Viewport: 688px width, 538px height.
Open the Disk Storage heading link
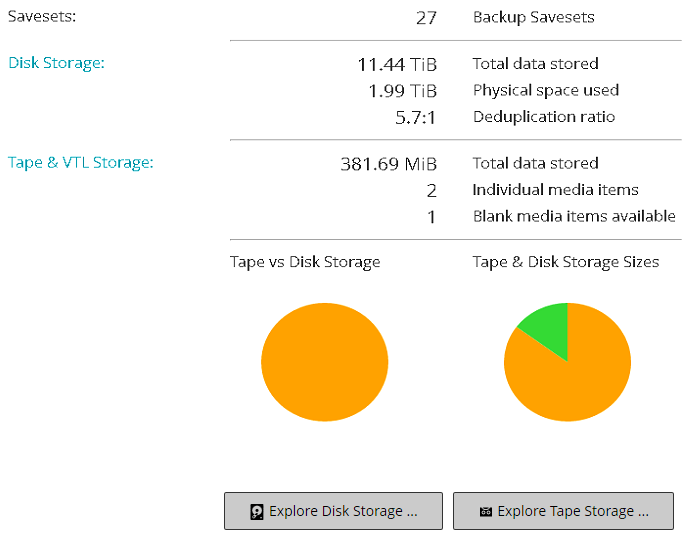pyautogui.click(x=56, y=63)
